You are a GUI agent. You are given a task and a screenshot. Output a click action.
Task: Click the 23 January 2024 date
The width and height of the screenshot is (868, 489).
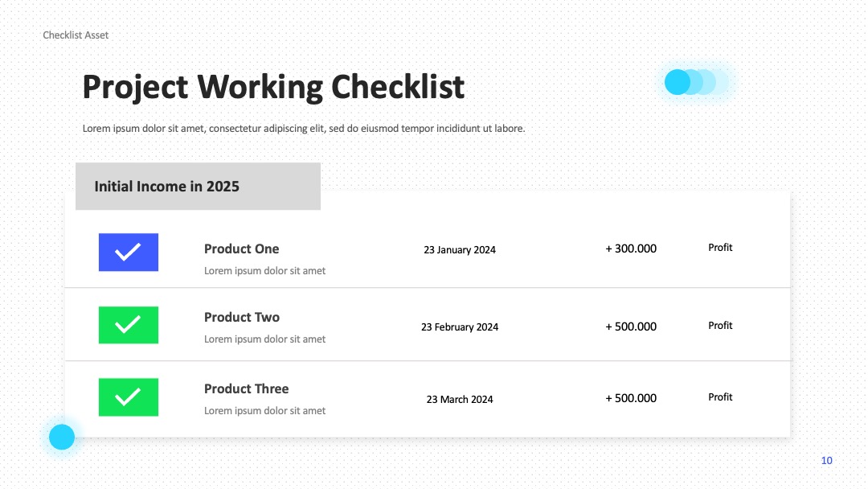click(460, 250)
